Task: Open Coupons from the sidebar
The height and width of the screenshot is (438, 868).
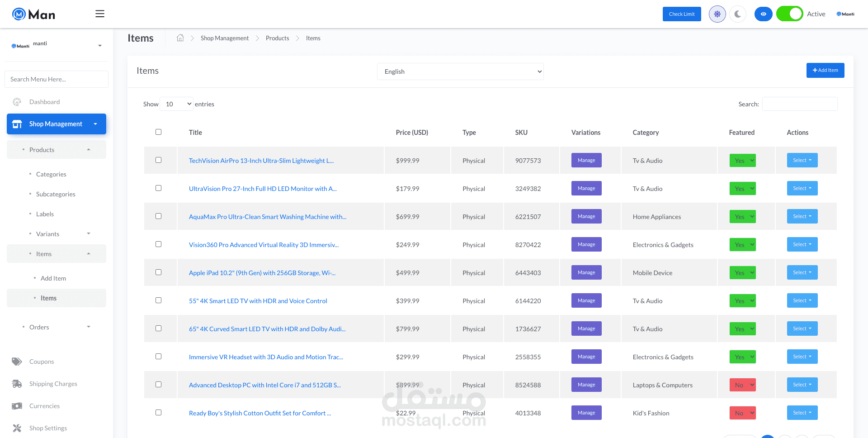Action: (42, 362)
